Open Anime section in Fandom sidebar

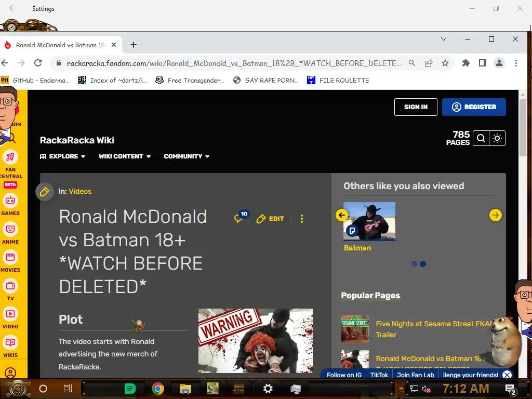coord(10,234)
